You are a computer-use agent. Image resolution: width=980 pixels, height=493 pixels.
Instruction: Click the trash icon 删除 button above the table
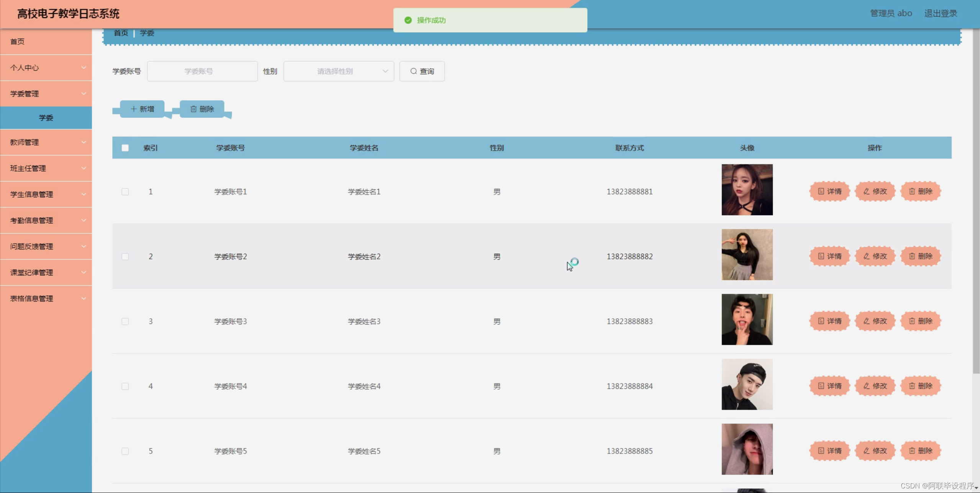tap(202, 109)
